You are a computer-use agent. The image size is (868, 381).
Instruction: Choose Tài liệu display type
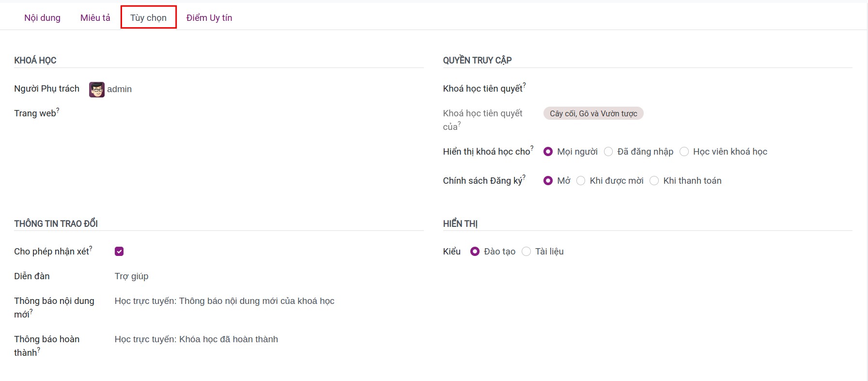click(526, 252)
